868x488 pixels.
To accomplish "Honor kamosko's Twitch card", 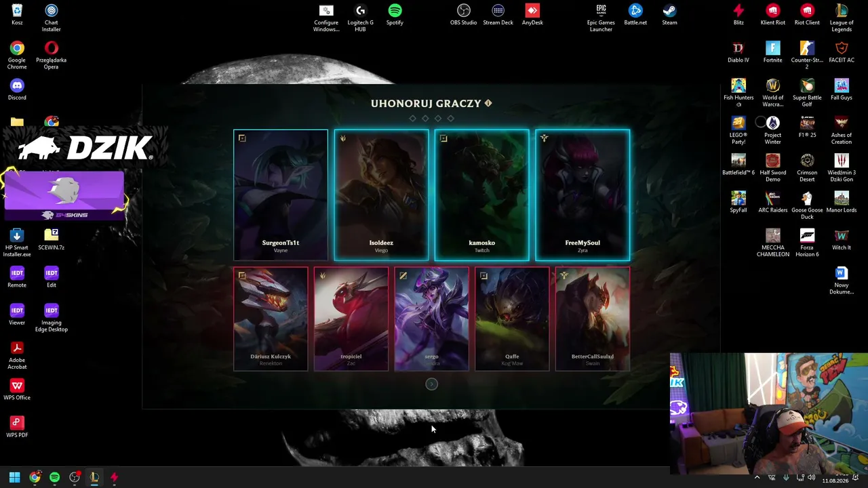I will pyautogui.click(x=481, y=195).
